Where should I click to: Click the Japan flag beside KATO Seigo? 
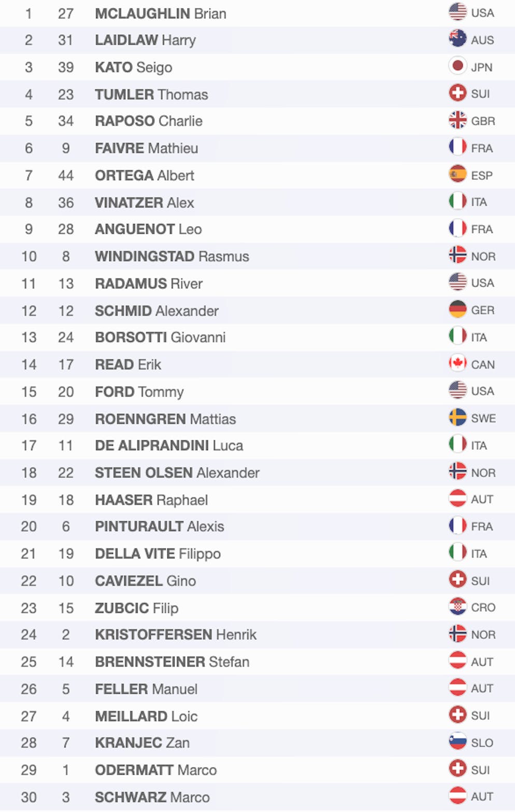(x=457, y=66)
